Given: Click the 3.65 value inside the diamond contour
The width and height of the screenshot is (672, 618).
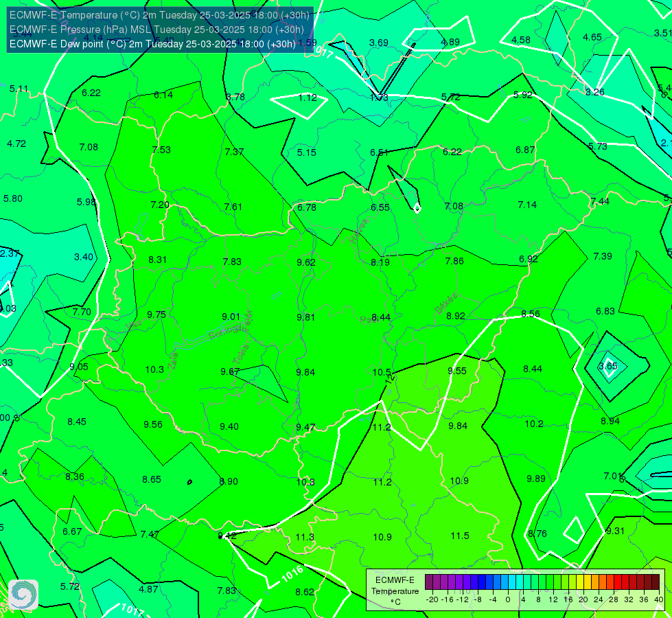Looking at the screenshot, I should click(x=607, y=366).
